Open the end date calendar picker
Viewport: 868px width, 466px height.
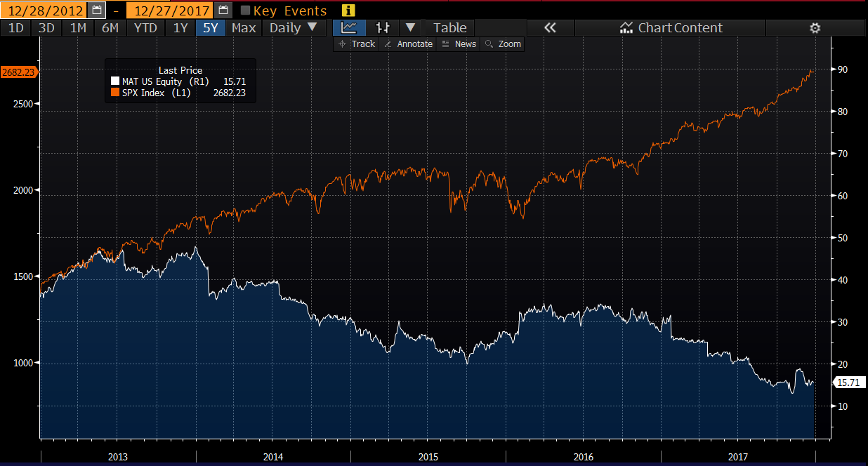pos(223,11)
